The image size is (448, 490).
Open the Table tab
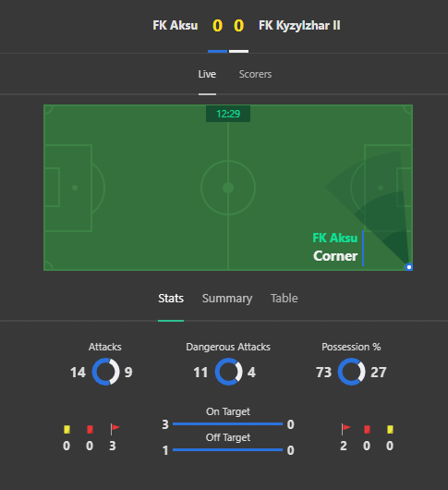pos(285,298)
